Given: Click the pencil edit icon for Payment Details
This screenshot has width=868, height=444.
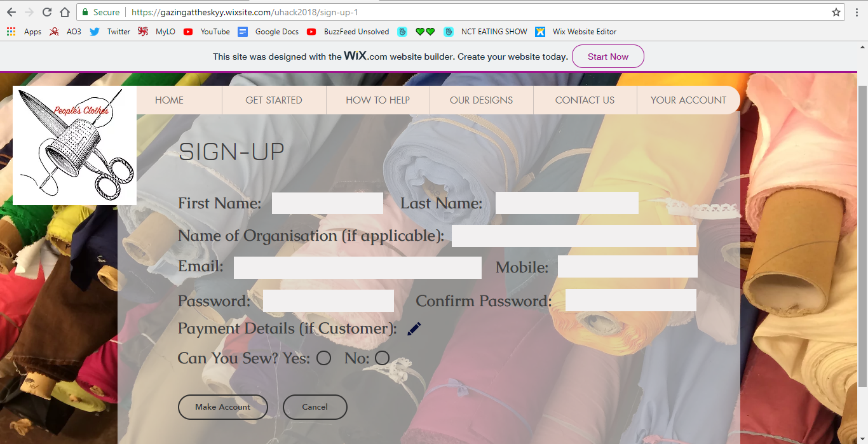Looking at the screenshot, I should click(x=414, y=328).
